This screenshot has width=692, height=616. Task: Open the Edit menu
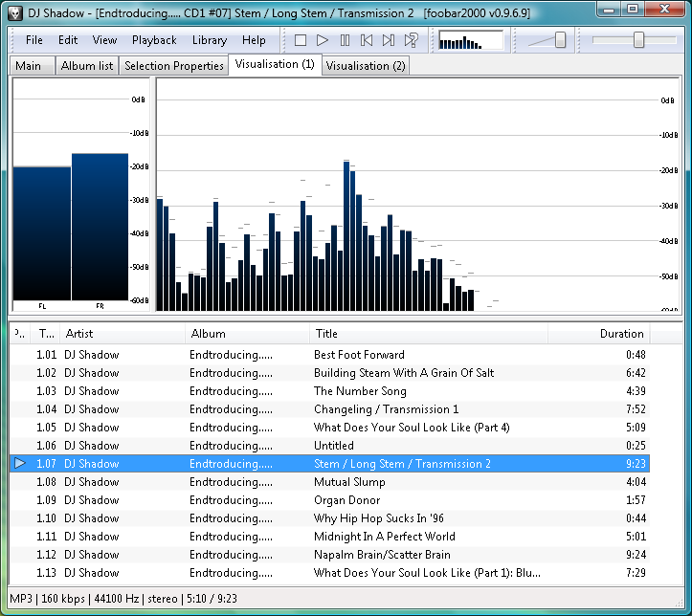point(68,40)
